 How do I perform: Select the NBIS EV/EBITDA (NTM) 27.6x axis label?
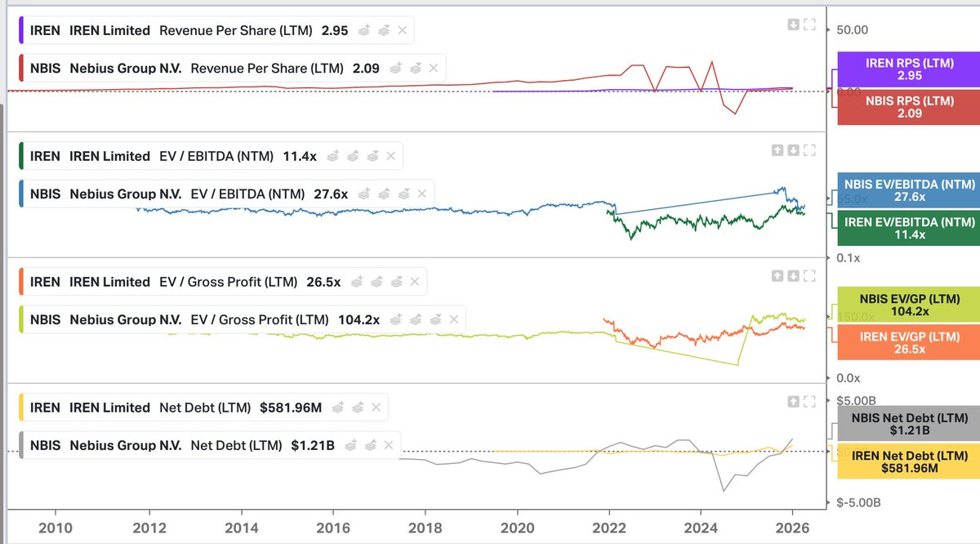click(x=909, y=190)
